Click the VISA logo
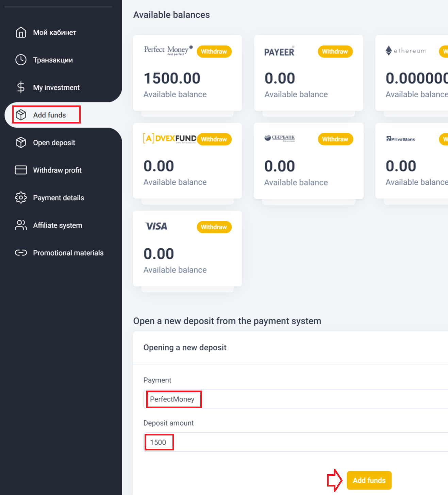This screenshot has width=448, height=495. 156,226
